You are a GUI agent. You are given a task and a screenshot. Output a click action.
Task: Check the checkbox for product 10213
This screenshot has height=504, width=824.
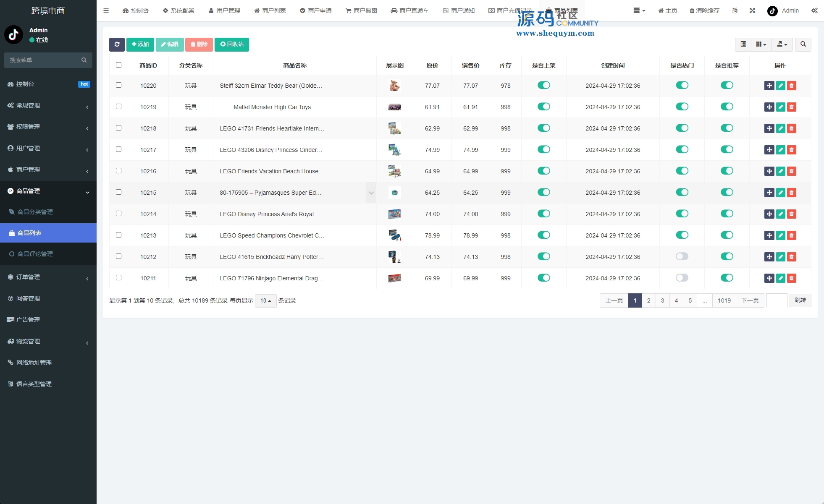118,235
